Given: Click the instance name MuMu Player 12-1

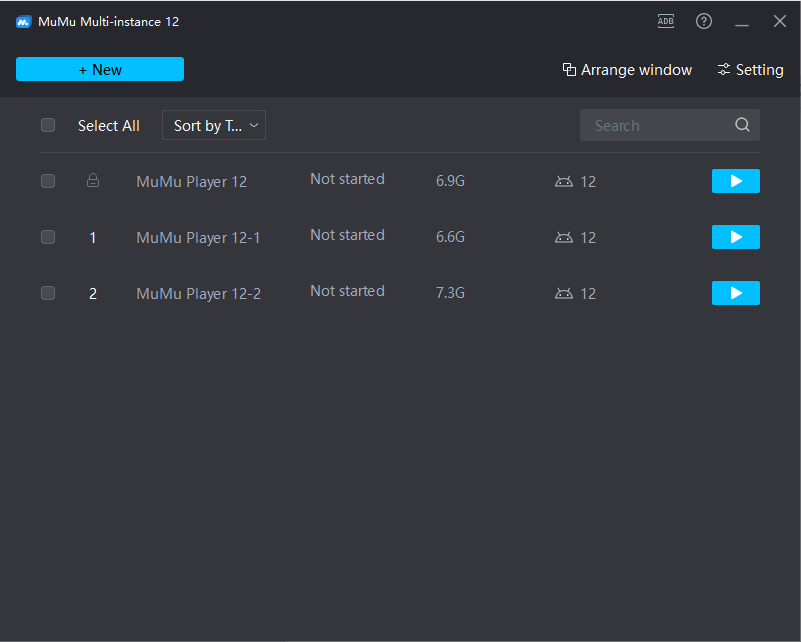Looking at the screenshot, I should (198, 237).
